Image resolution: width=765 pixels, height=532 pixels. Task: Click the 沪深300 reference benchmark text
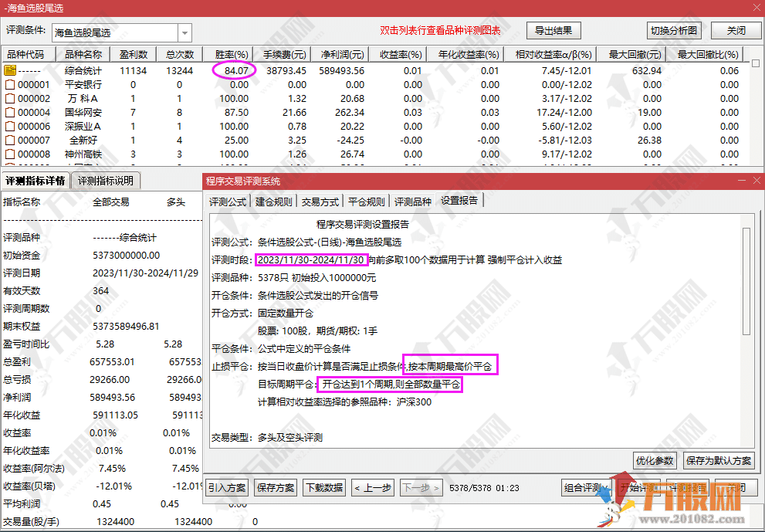point(414,402)
